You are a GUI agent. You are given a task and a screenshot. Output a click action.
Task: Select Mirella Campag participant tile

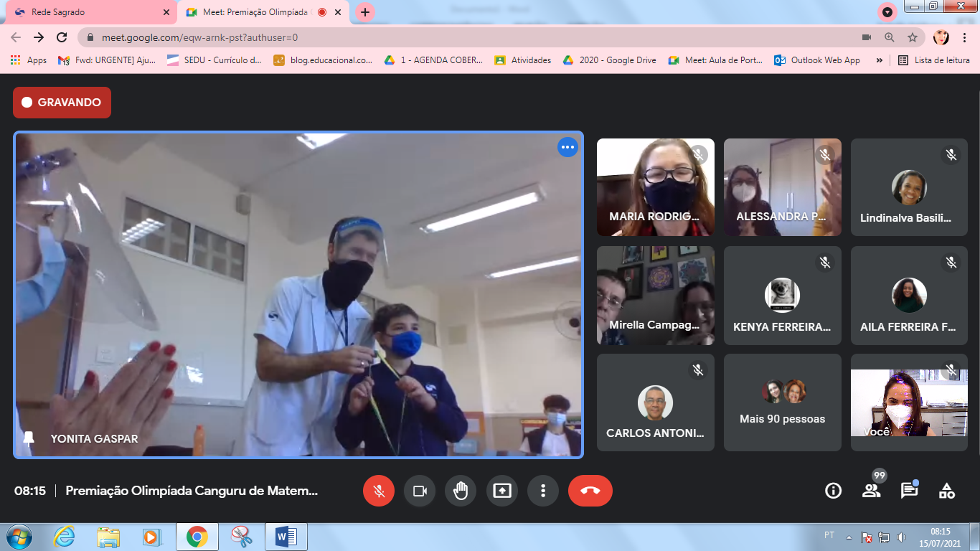[656, 296]
